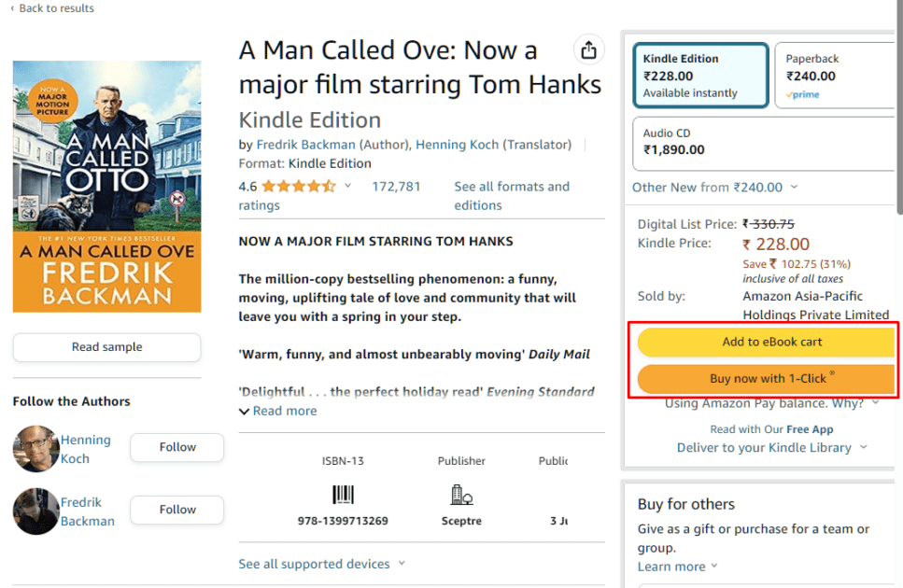Click the Sceptre publisher building icon
The image size is (903, 588).
[x=460, y=493]
